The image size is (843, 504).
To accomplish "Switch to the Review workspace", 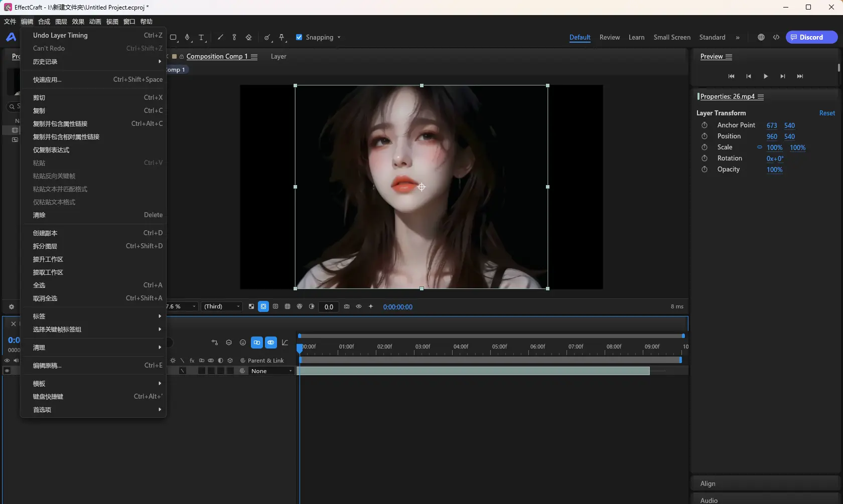I will [x=610, y=38].
